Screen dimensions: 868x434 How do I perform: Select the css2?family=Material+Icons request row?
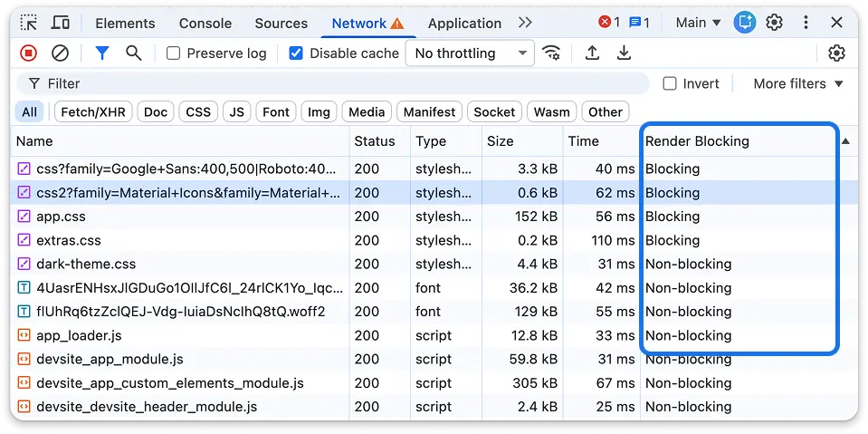(x=434, y=192)
